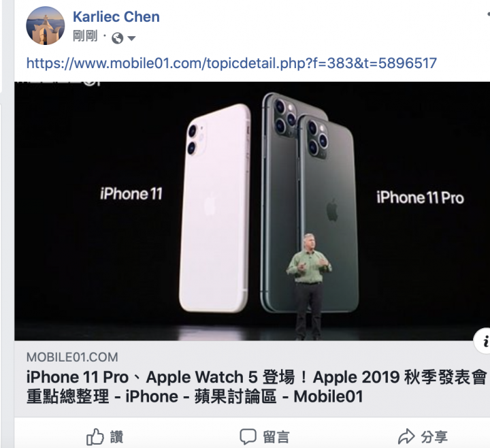Click Karliec Chen's profile picture
Viewport: 490px width, 448px height.
click(46, 26)
